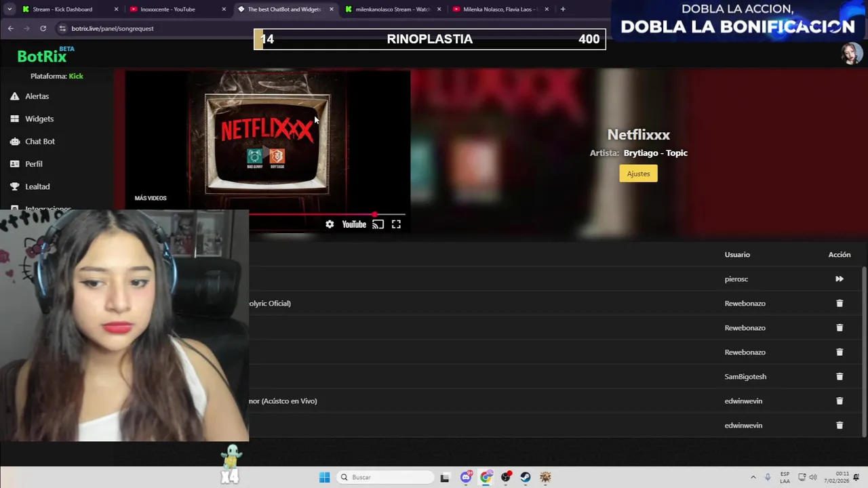Open the volume control in tray
The image size is (868, 488).
813,477
